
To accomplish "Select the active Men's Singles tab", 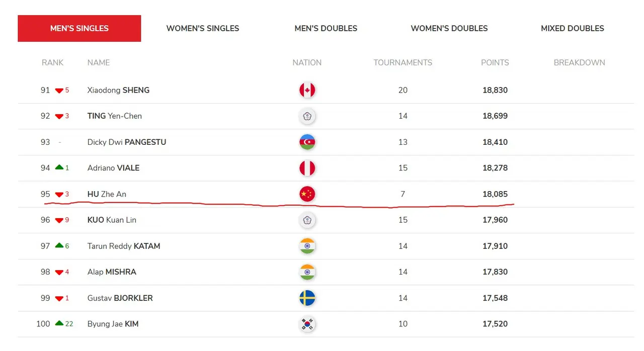I will point(79,28).
